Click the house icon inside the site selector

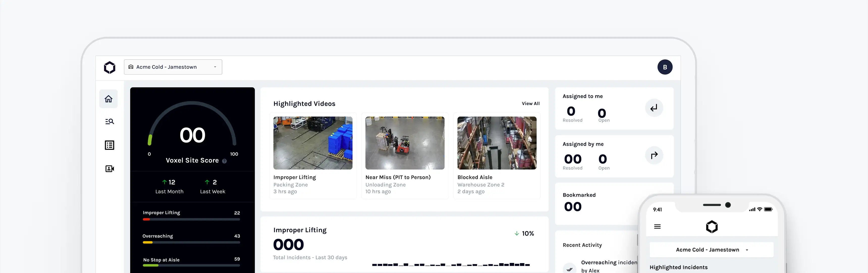(131, 67)
